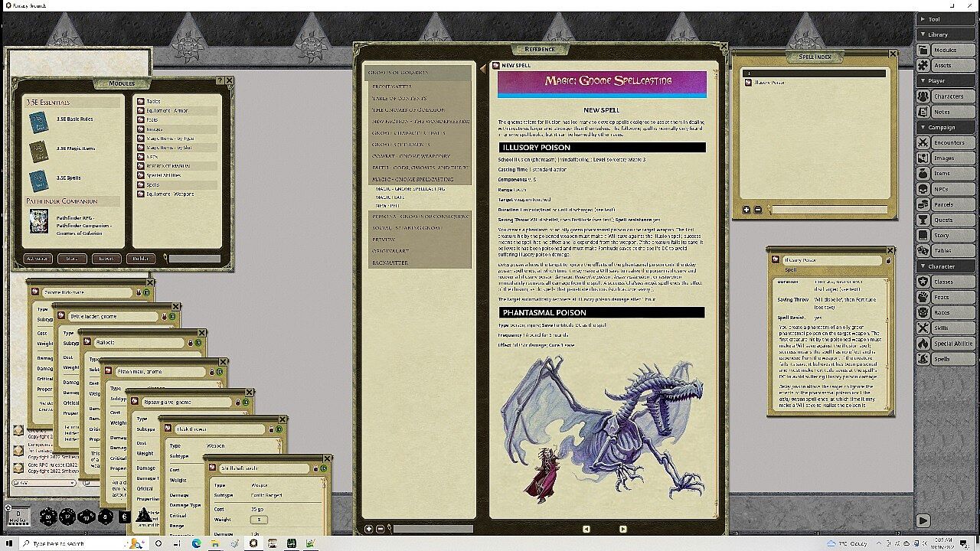Click the Parcels coins icon
Viewport: 980px width, 551px height.
tap(923, 204)
